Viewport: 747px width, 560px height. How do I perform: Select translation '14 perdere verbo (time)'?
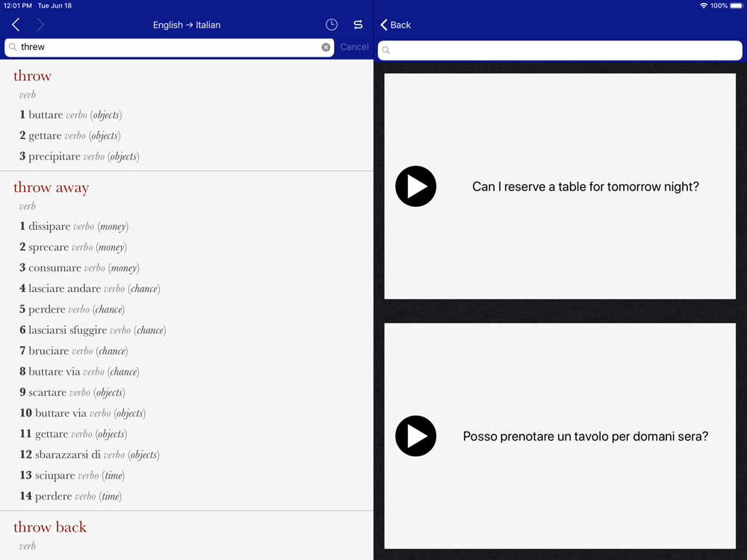70,497
